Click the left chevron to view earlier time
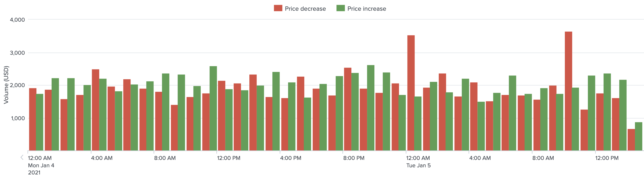The height and width of the screenshot is (178, 644). point(22,158)
